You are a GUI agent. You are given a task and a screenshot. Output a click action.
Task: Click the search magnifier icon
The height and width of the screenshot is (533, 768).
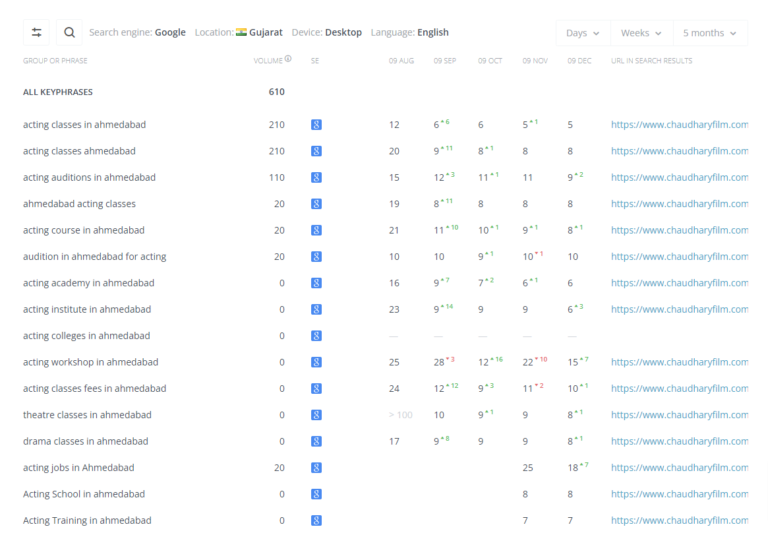70,32
